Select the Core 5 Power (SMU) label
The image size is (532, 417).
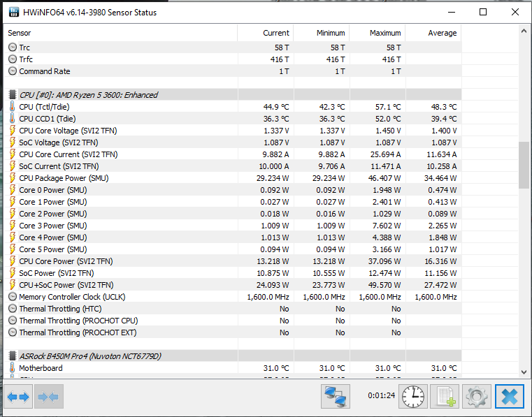(x=53, y=249)
